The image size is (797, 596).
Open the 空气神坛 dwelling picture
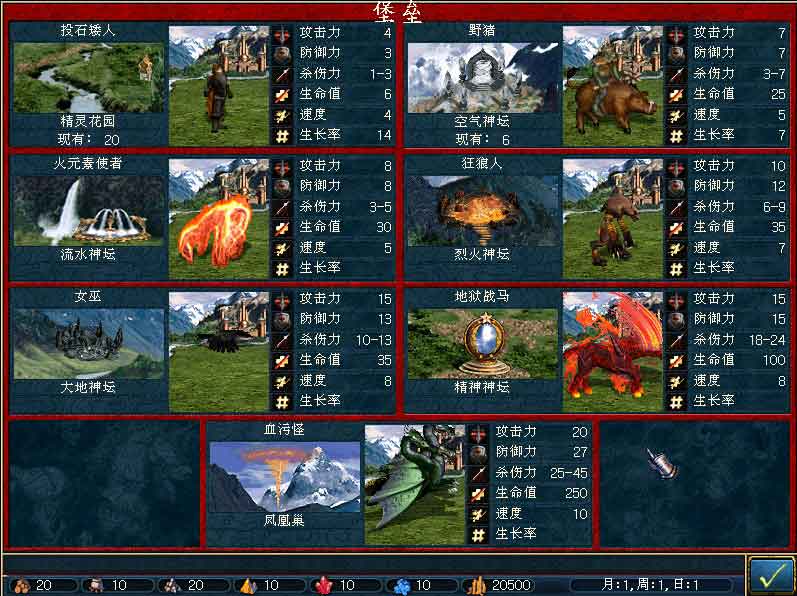pos(482,78)
